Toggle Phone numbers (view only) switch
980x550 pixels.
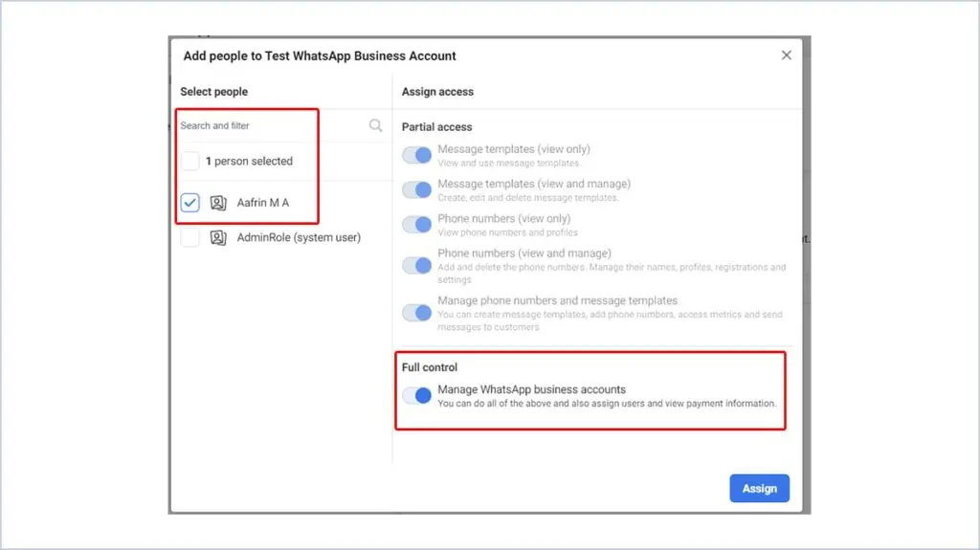tap(417, 225)
